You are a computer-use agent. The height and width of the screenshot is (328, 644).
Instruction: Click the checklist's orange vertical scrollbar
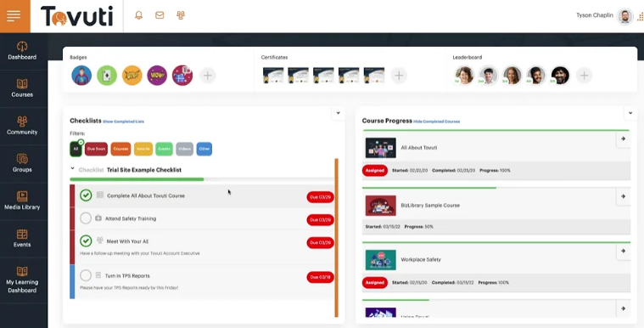click(x=336, y=237)
